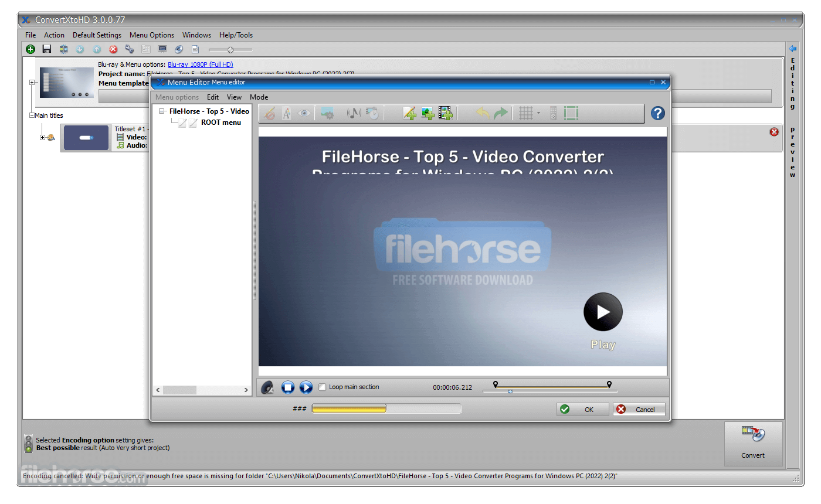Click the red remove icon in main toolbar

113,50
